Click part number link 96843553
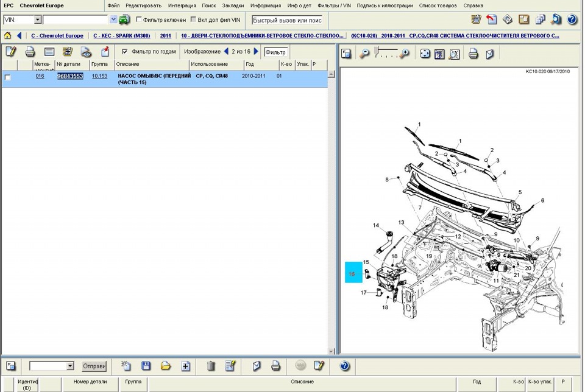The image size is (585, 392). click(70, 76)
